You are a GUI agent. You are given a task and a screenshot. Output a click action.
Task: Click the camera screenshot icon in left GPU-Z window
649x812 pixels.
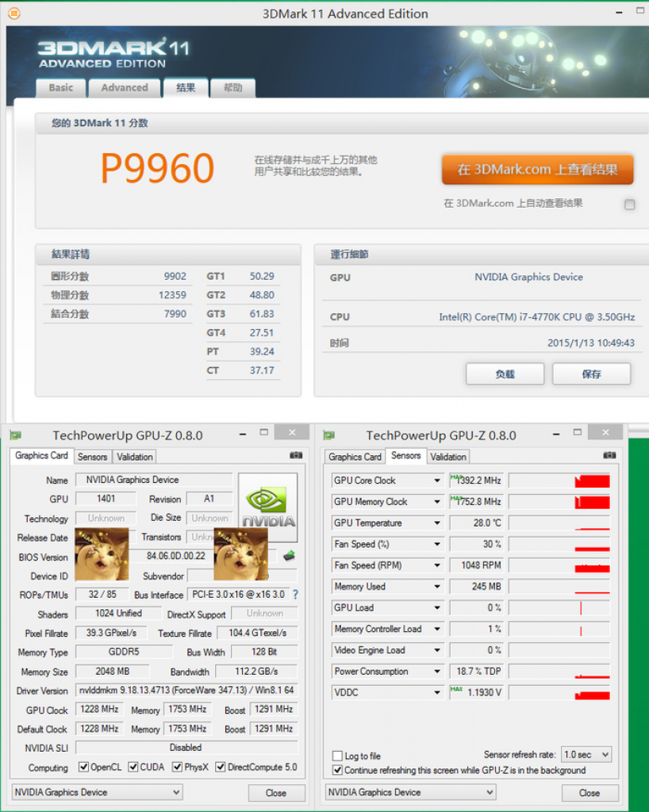(296, 454)
